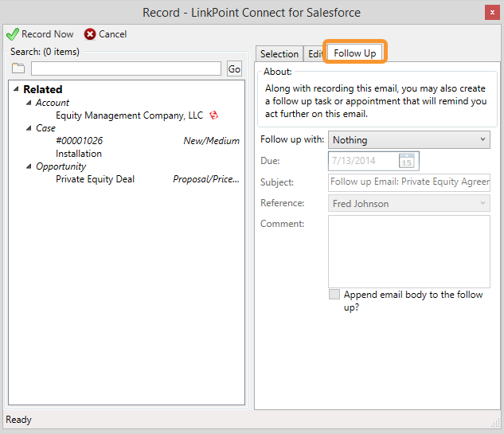Click the Go search button
504x434 pixels.
(234, 68)
